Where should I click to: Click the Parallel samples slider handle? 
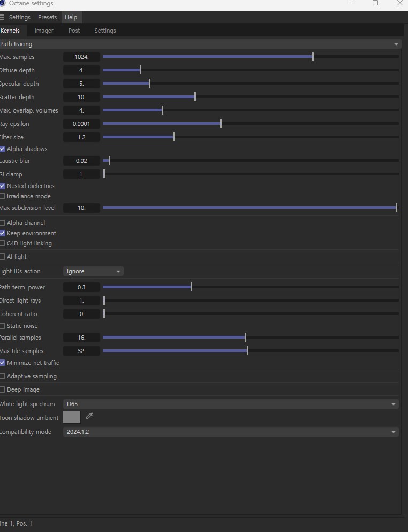tap(245, 338)
